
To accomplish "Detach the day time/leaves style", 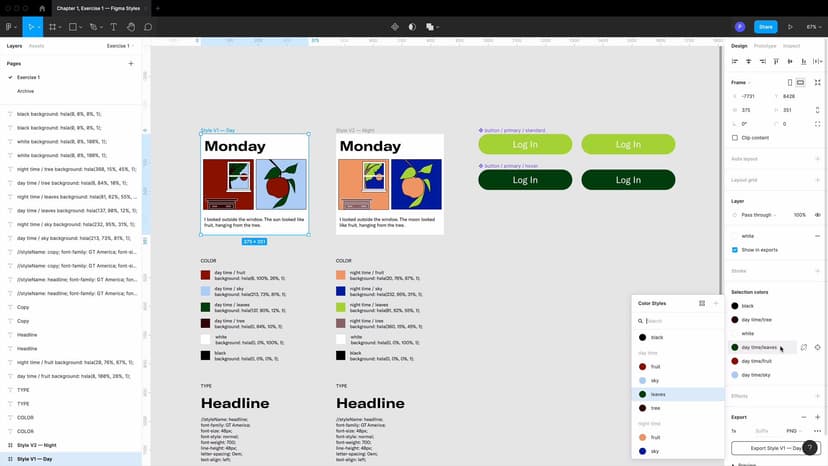I will point(802,347).
